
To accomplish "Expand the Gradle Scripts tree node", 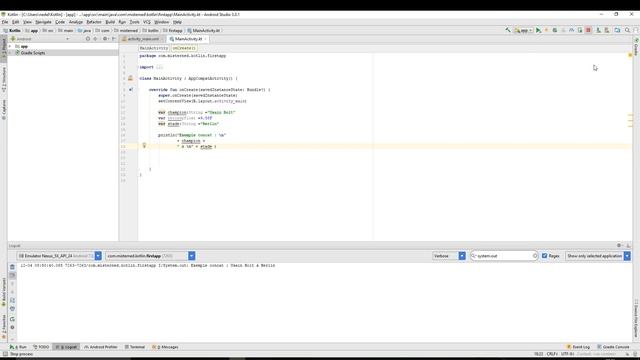I will point(10,53).
